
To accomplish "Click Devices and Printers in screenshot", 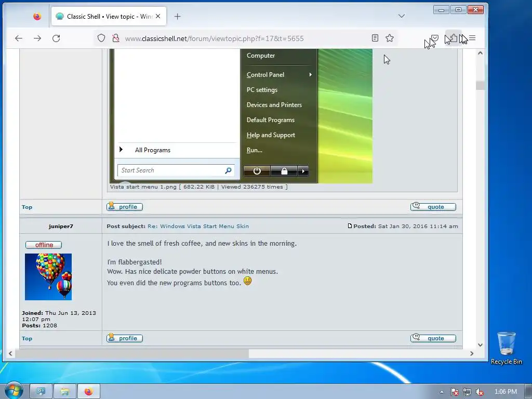I will (x=274, y=105).
